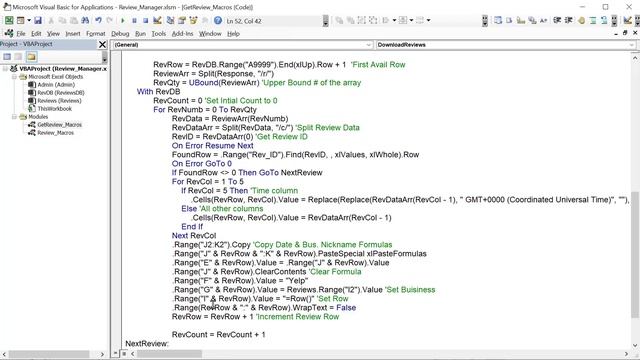Click the Complete Word A+ icon

point(544,20)
